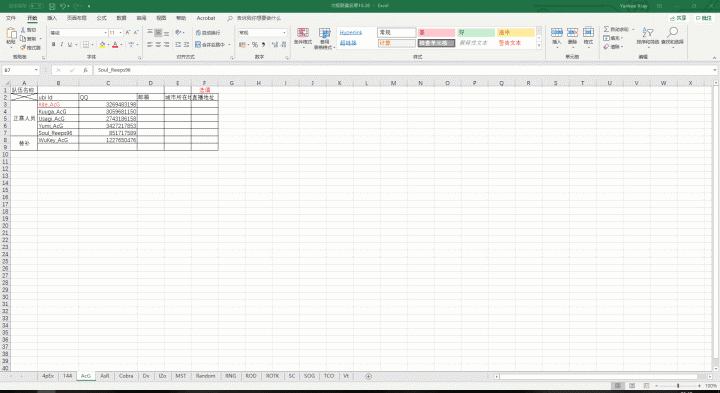Click the Sort and Filter icon

coord(647,32)
